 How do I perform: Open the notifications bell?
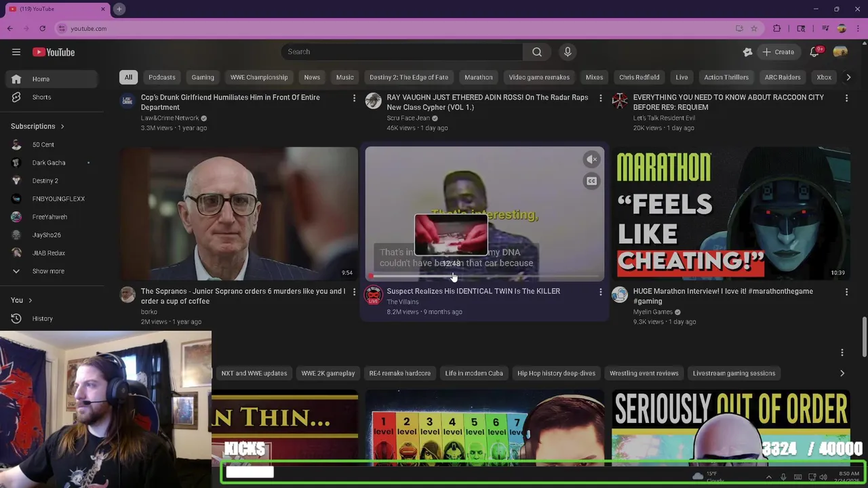pos(816,52)
